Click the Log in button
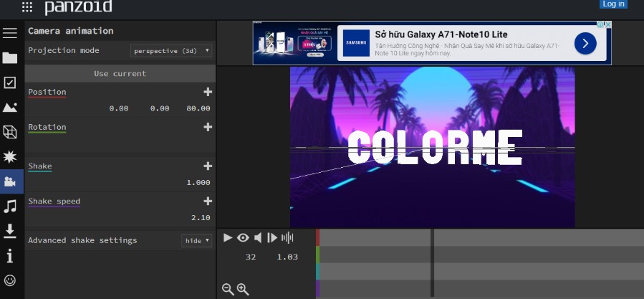The image size is (644, 299). click(613, 4)
